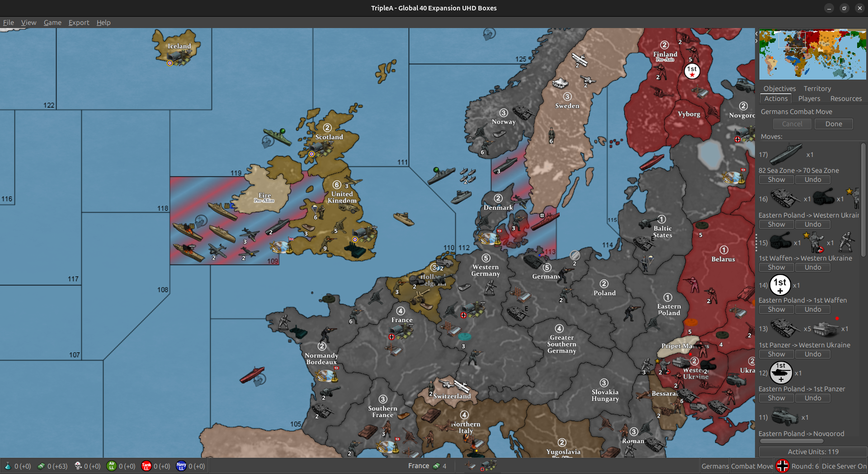
Task: Show the 1st Waffen to Western Ukraine move
Action: 776,267
